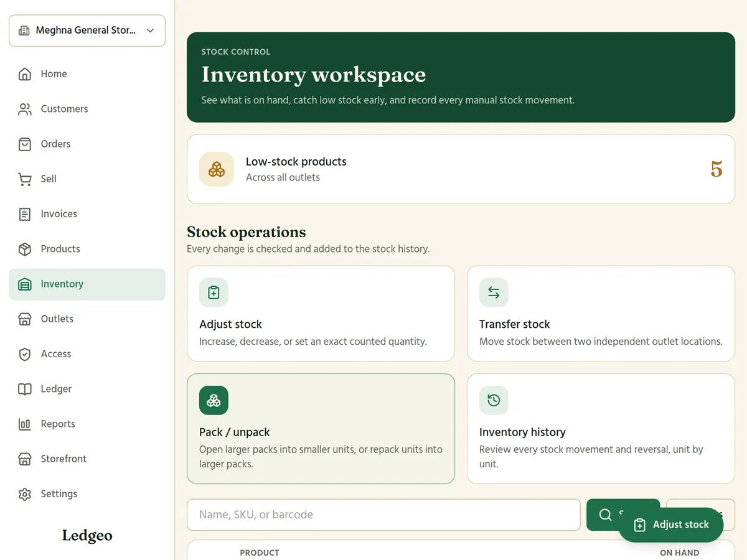747x560 pixels.
Task: Click the Invoices receipt icon
Action: click(25, 214)
